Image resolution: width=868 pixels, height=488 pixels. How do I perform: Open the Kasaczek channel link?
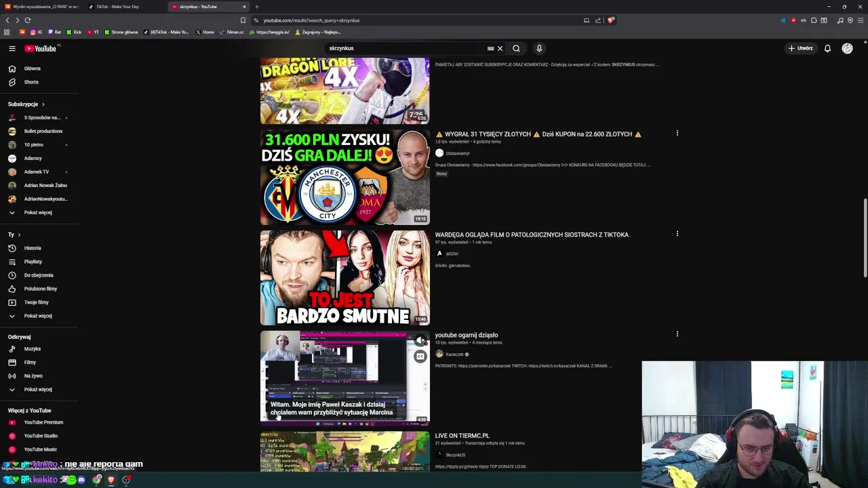coord(454,354)
